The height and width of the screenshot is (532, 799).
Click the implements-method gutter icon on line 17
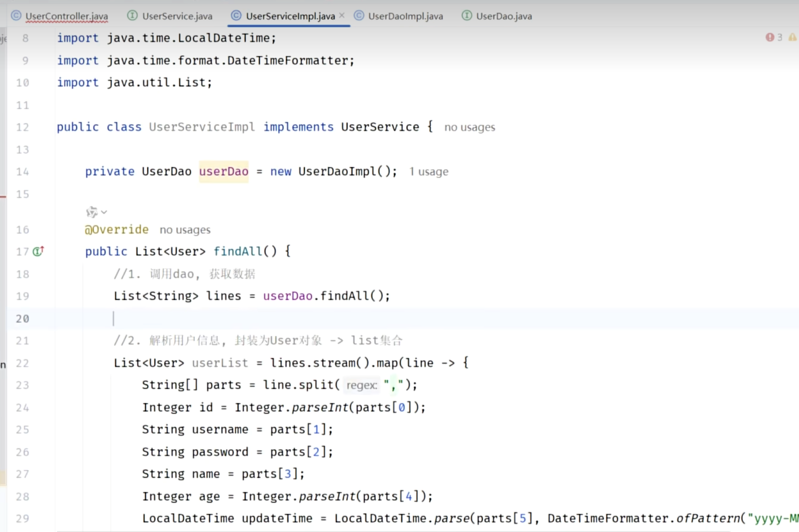pyautogui.click(x=38, y=251)
